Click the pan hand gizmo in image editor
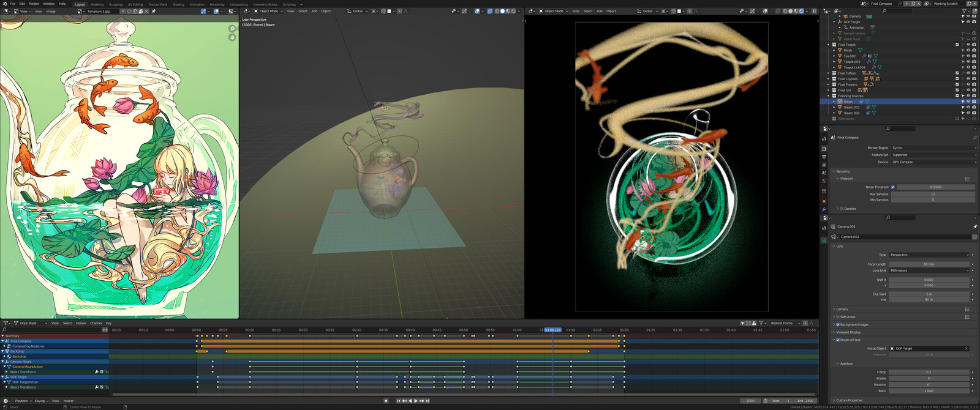 pyautogui.click(x=232, y=37)
